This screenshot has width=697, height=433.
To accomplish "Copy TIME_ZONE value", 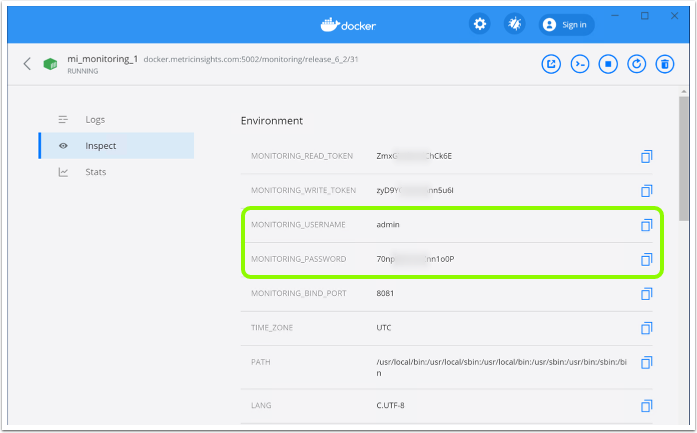I will 646,328.
